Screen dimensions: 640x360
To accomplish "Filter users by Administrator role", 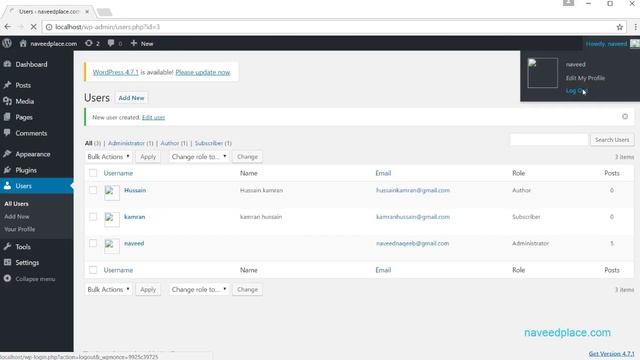I will click(130, 143).
